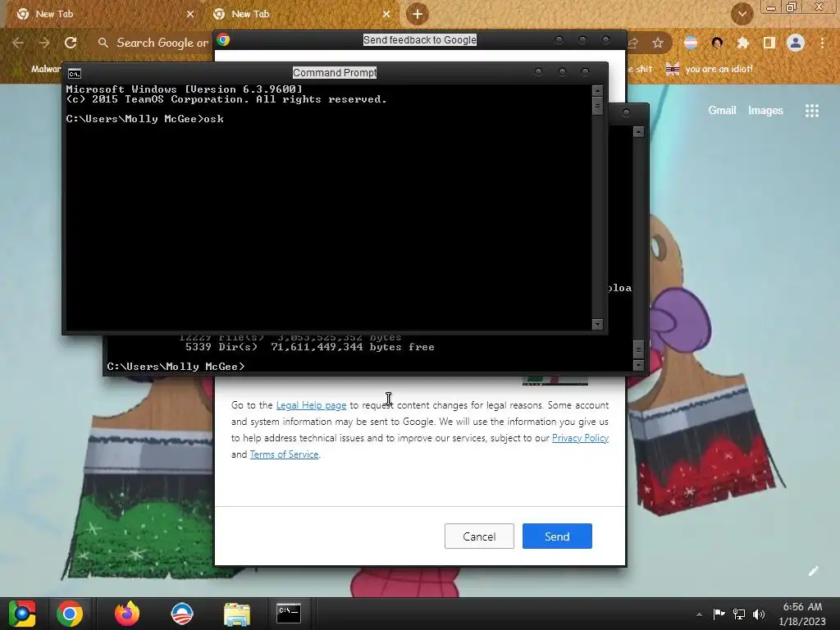The image size is (840, 630).
Task: Click the back console window scroll down arrow
Action: (x=638, y=365)
